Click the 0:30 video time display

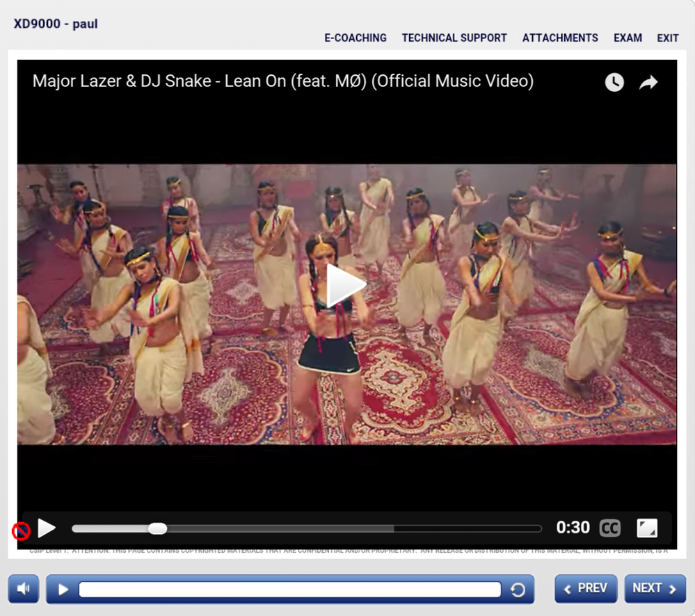(573, 528)
